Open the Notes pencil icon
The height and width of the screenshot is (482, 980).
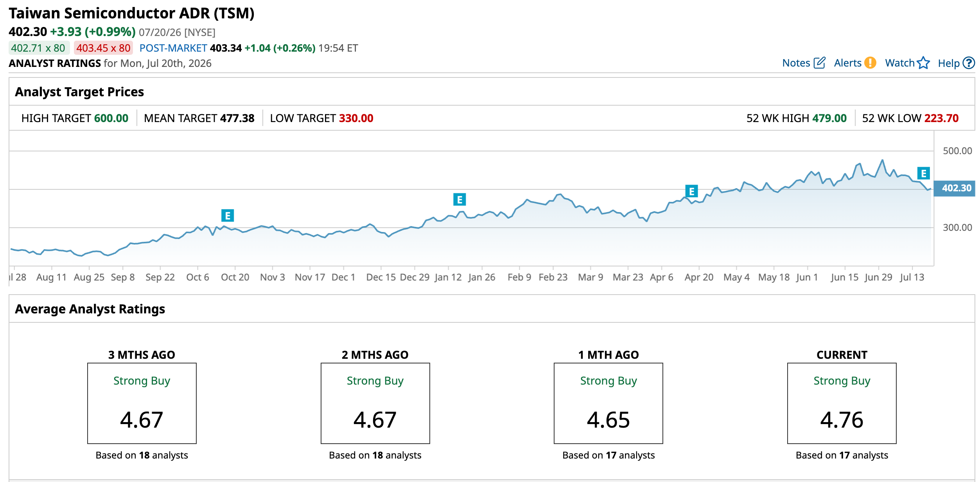click(819, 63)
